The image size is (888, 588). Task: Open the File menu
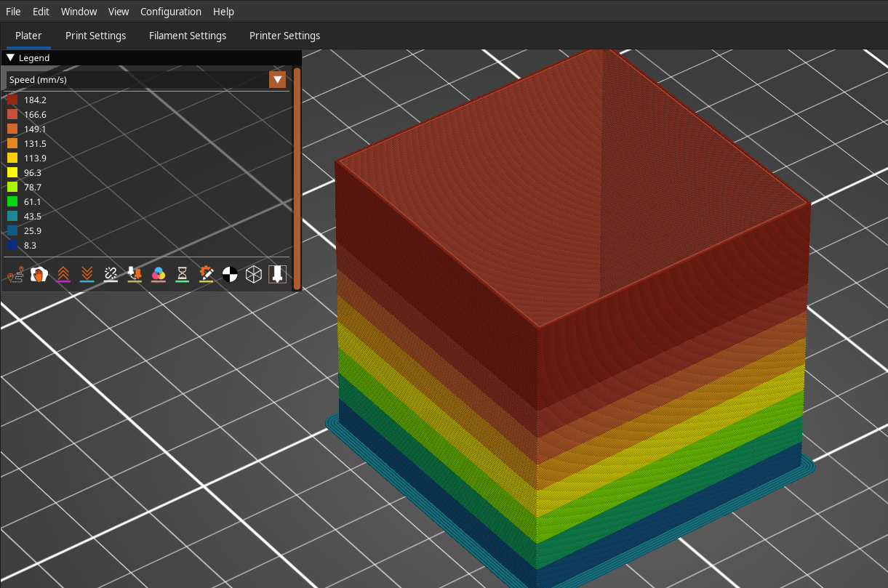tap(12, 11)
